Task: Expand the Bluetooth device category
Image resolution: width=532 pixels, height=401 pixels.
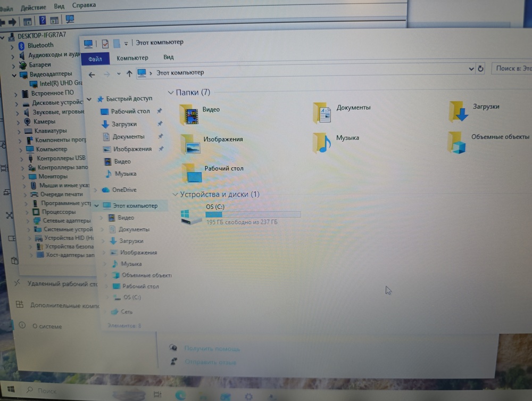Action: tap(12, 46)
